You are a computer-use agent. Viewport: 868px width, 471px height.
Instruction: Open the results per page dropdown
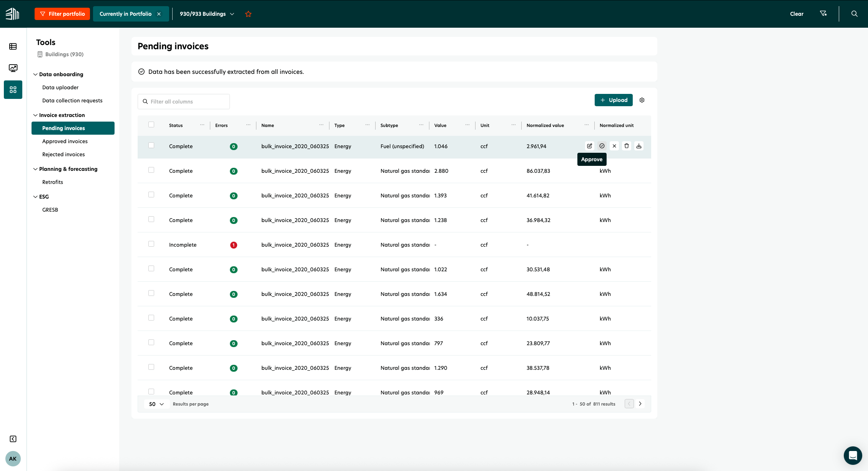(156, 404)
